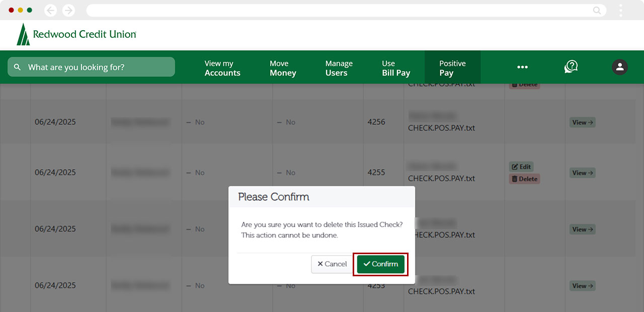Viewport: 644px width, 312px height.
Task: Click the 06/24/2025 date in the 4256 row
Action: click(55, 122)
